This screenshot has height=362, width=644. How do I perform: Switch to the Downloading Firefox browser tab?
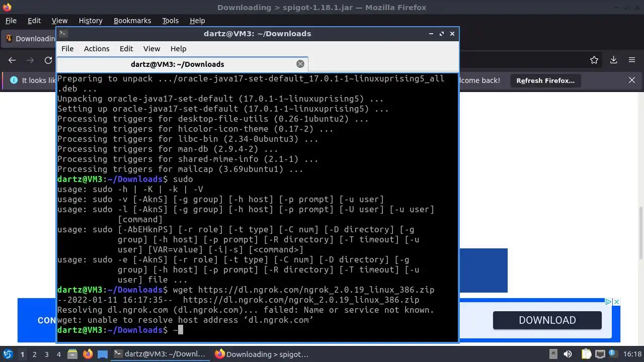click(29, 39)
